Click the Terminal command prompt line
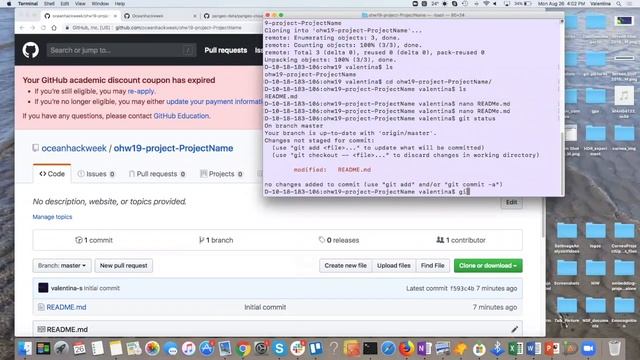 (367, 192)
